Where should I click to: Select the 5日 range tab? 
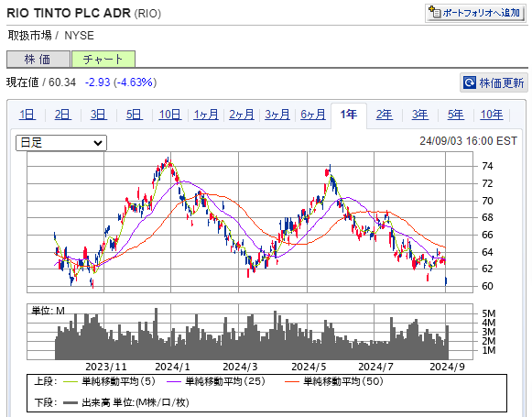click(x=134, y=115)
